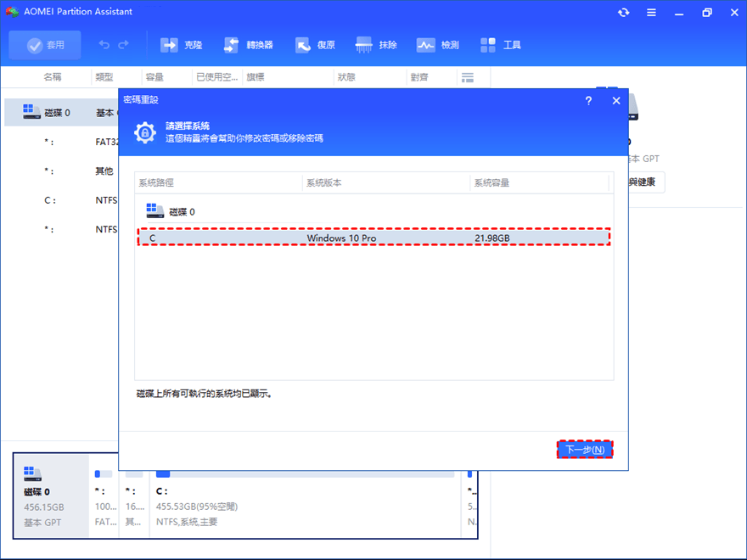This screenshot has width=747, height=560.
Task: Open the 復原 (Recover) tool
Action: point(314,45)
